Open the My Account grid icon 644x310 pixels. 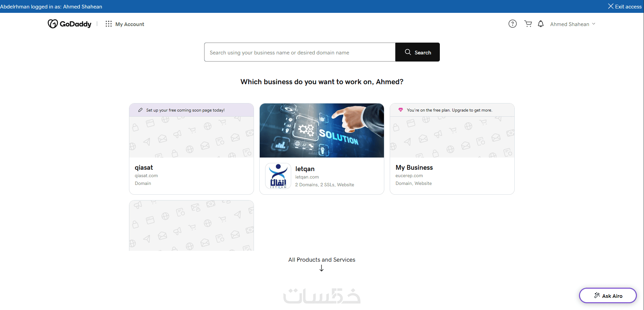coord(108,24)
